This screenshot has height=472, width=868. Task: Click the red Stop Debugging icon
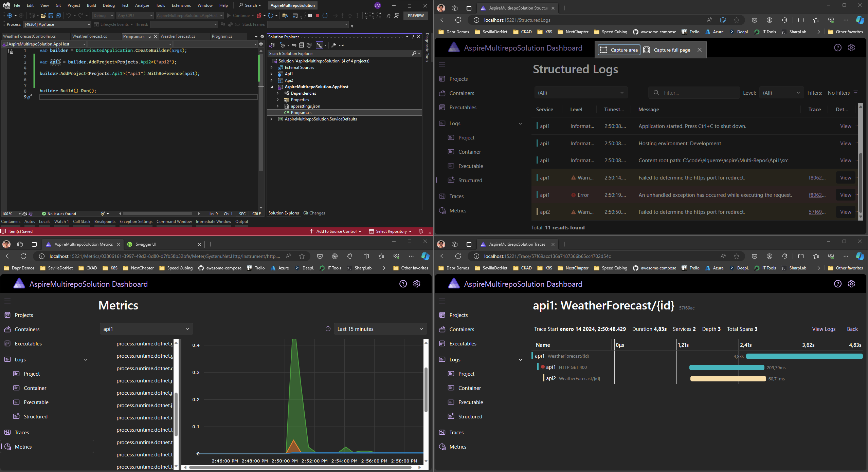pos(317,16)
